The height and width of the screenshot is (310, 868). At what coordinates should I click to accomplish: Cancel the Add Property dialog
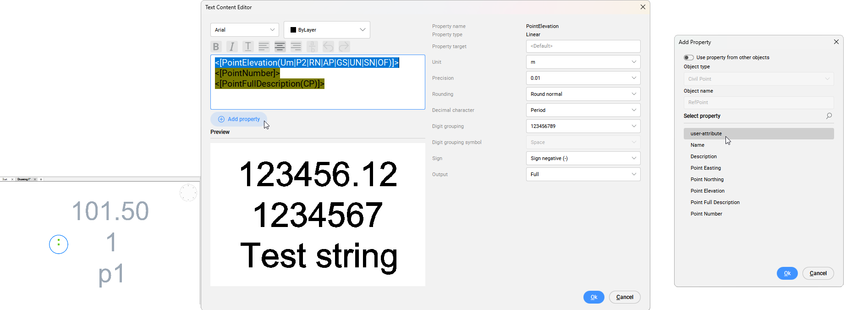coord(818,273)
